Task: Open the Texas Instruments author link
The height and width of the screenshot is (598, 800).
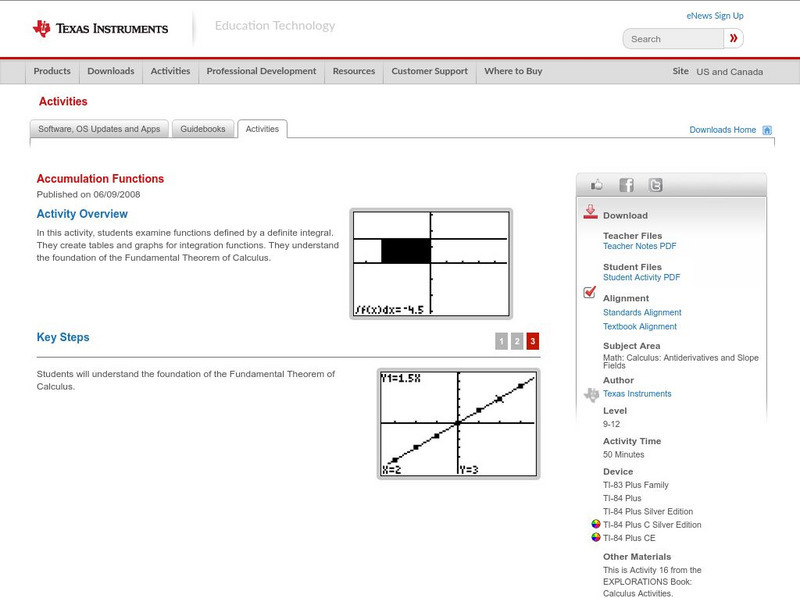Action: coord(637,394)
